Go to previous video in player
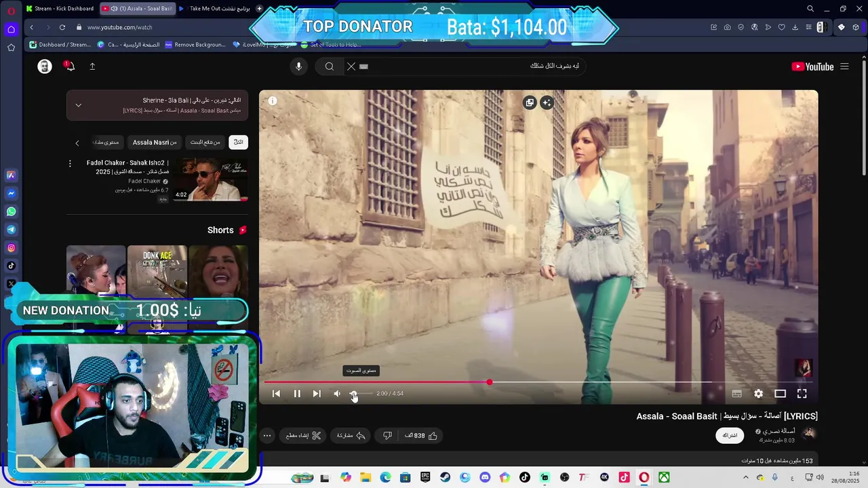868x488 pixels. tap(276, 394)
